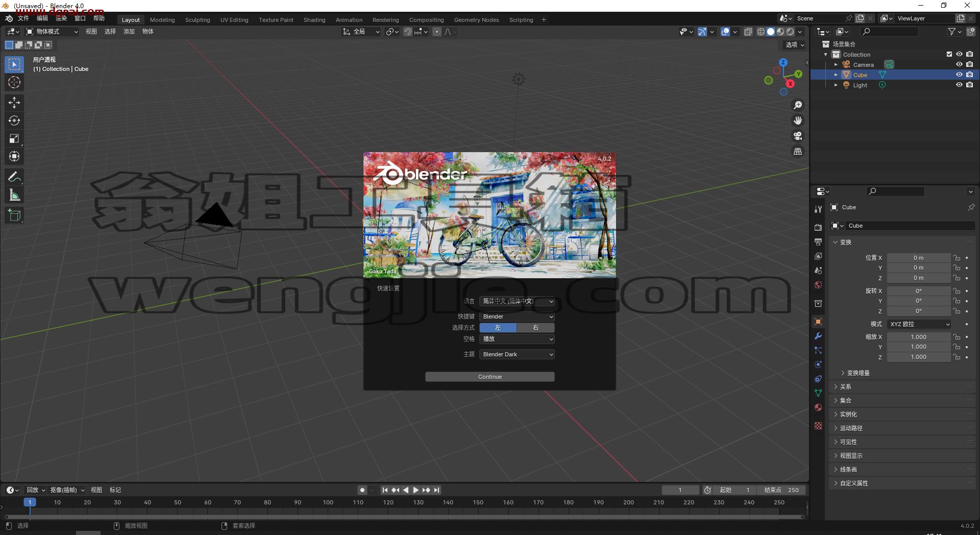
Task: Click the 结束点 250 frame field
Action: point(781,490)
